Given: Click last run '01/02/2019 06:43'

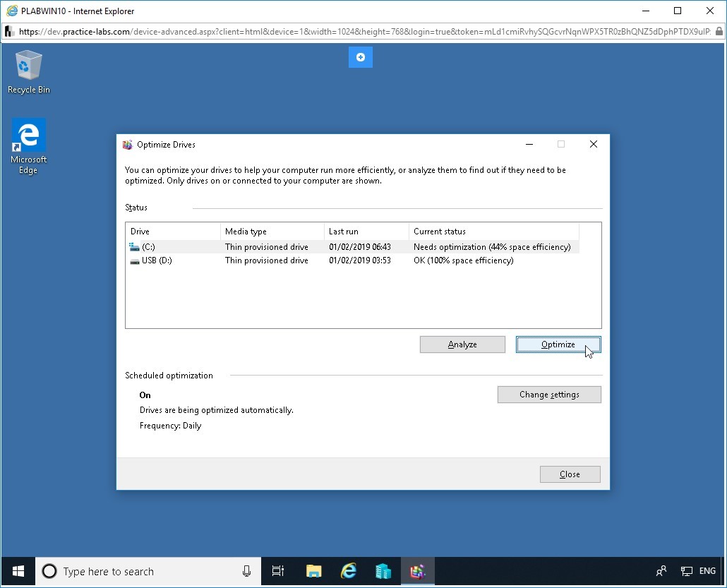Looking at the screenshot, I should point(360,246).
